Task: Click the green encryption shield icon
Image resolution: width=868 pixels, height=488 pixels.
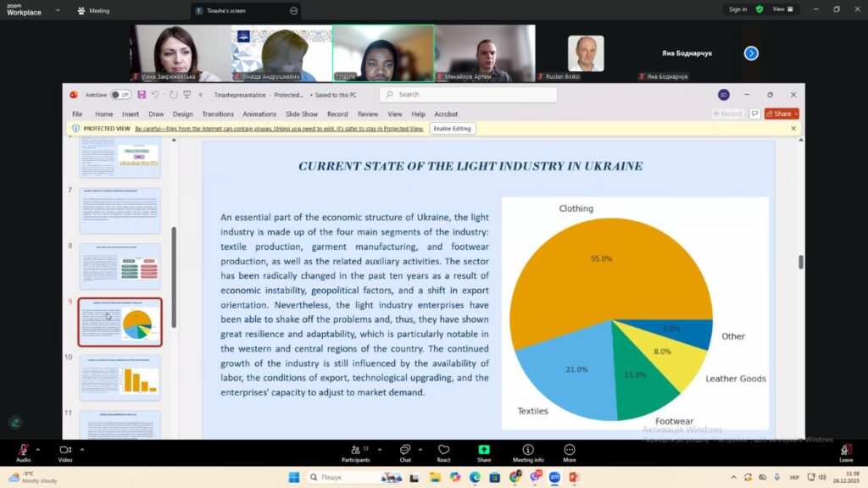Action: click(x=759, y=9)
